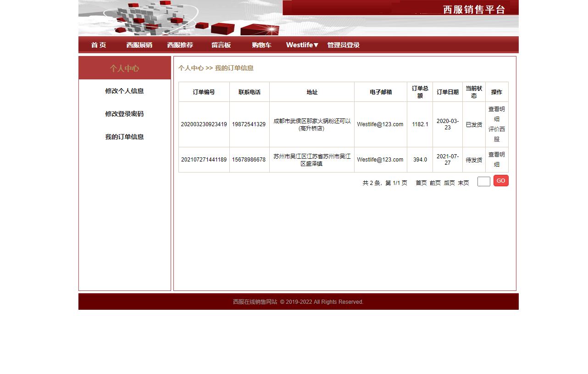Select 修改登录密码 to change password
Screen dimensions: 588x374
[x=124, y=113]
